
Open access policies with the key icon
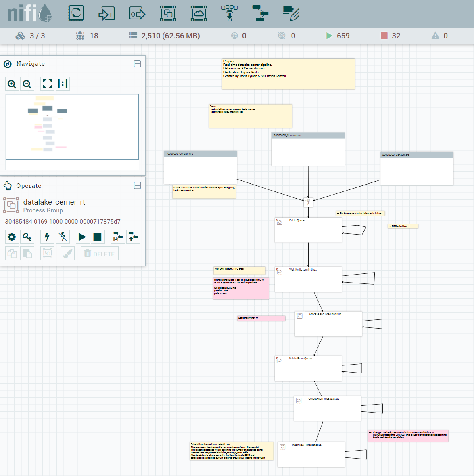pos(27,237)
